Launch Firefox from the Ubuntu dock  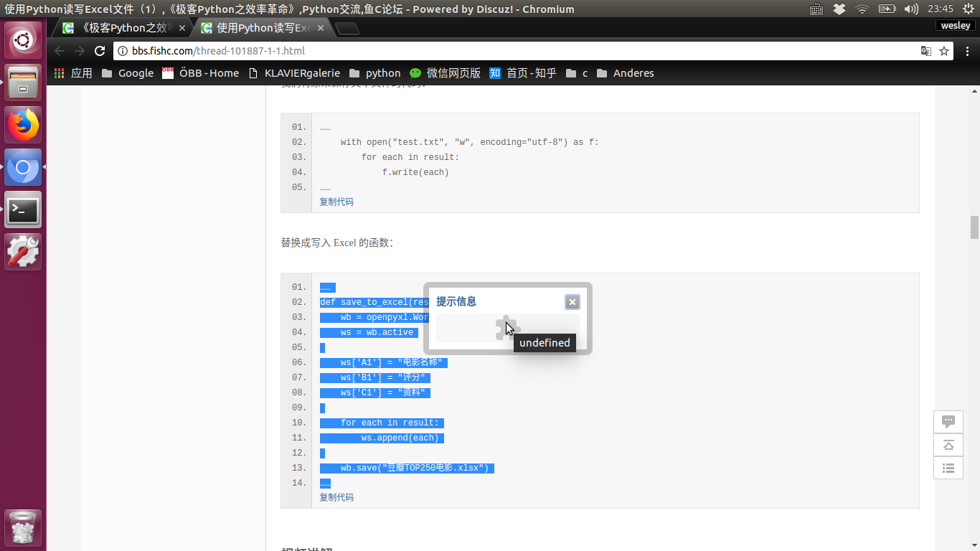tap(23, 125)
